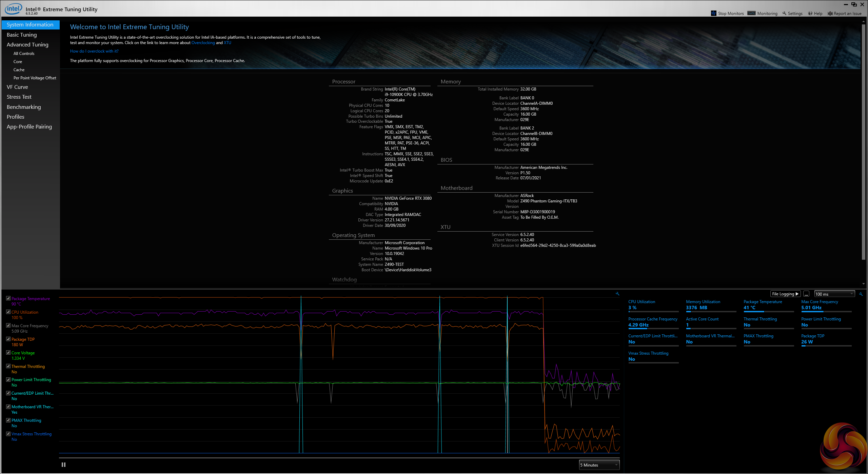The image size is (868, 474).
Task: Click the Intel logo icon
Action: pyautogui.click(x=13, y=9)
